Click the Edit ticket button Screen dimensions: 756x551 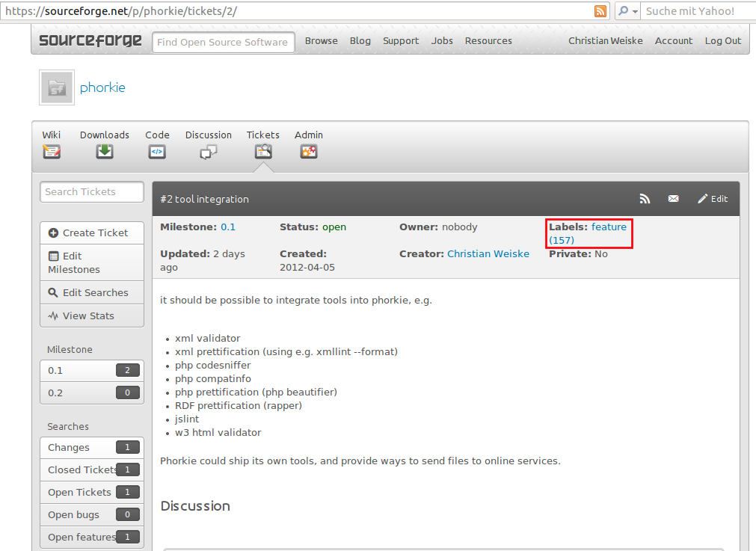point(713,199)
